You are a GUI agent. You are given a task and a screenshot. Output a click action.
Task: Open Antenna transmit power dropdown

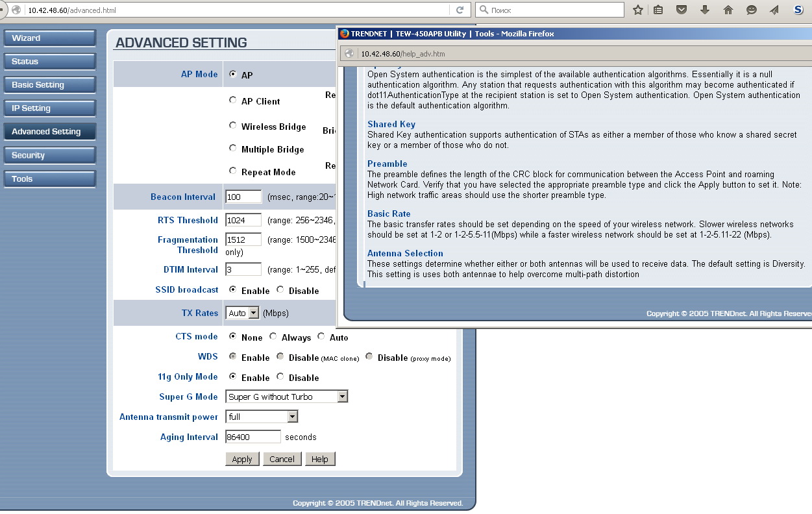click(x=262, y=417)
